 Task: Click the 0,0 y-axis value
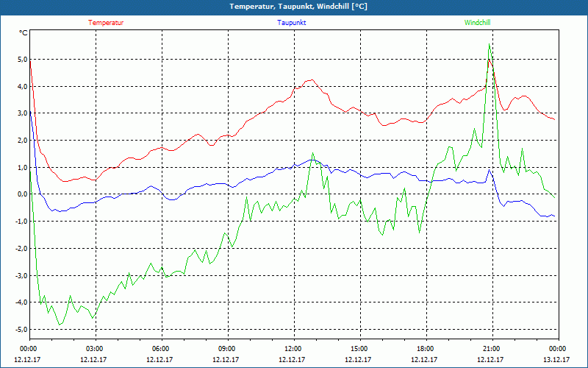point(22,194)
